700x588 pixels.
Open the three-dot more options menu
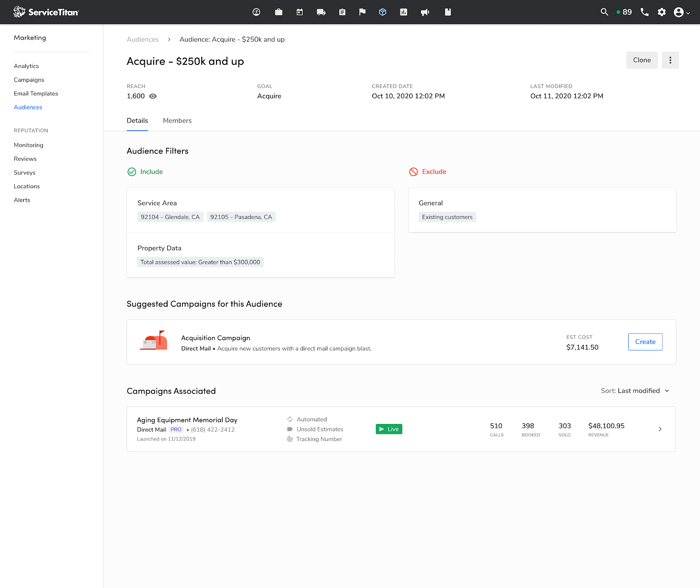(670, 60)
